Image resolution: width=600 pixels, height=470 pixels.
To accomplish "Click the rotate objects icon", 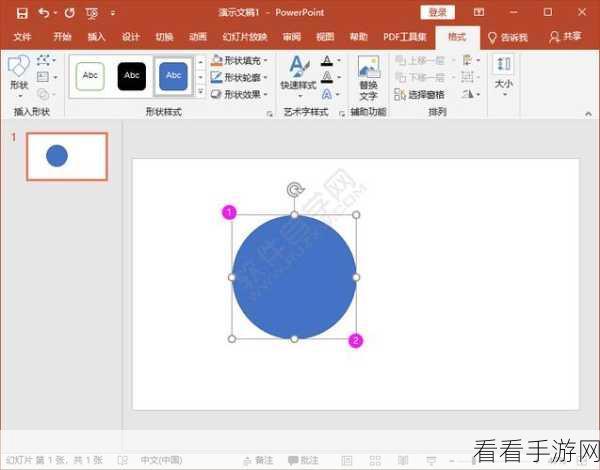I will pyautogui.click(x=470, y=94).
